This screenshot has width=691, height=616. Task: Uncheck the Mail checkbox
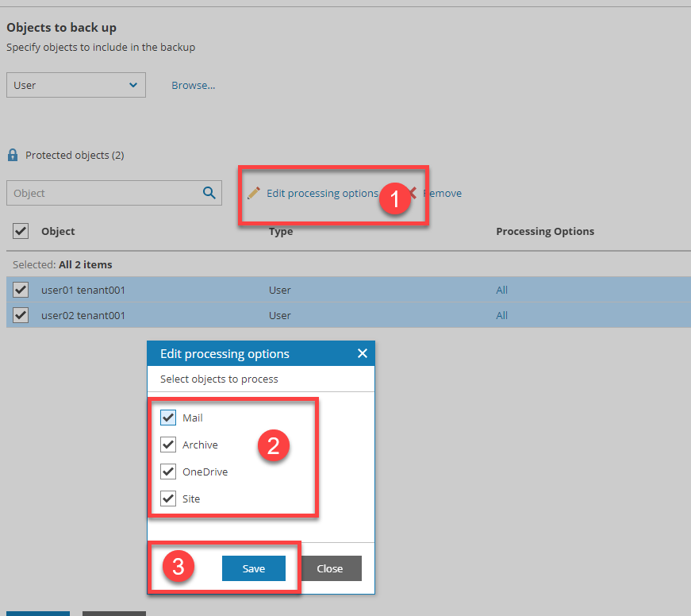tap(168, 418)
